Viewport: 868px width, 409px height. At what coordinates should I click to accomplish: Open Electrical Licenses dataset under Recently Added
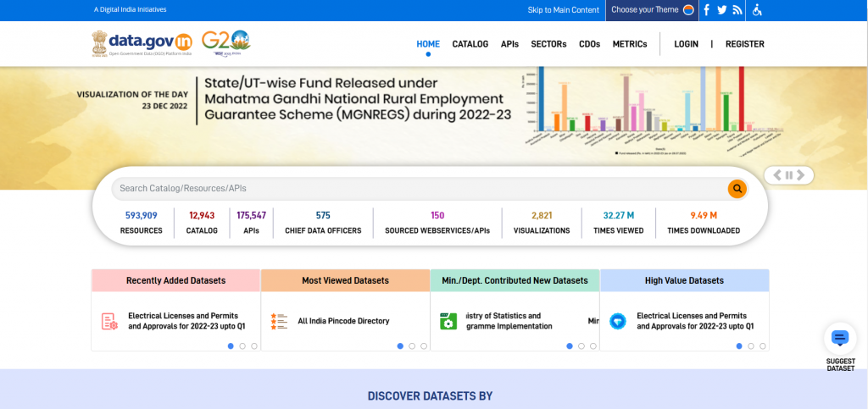(x=186, y=321)
